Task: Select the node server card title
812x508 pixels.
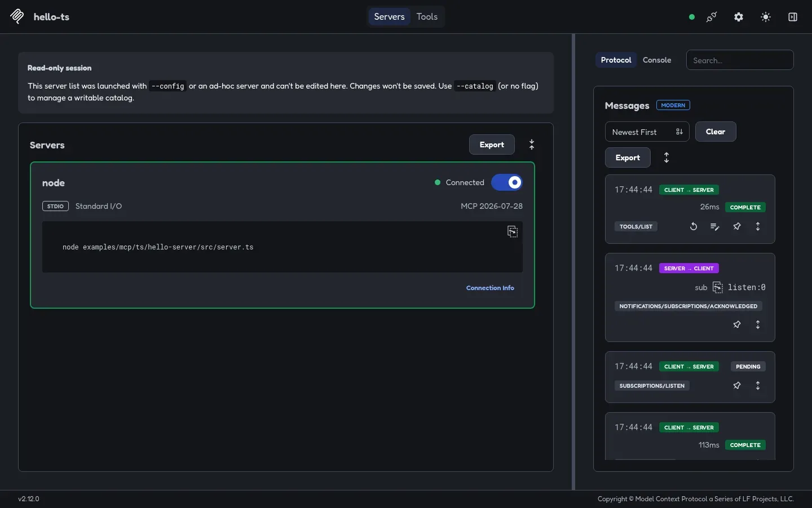Action: coord(54,183)
